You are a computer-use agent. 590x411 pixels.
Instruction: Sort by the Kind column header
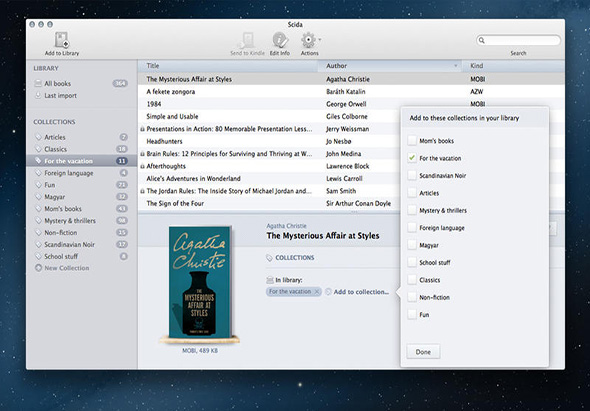coord(513,66)
